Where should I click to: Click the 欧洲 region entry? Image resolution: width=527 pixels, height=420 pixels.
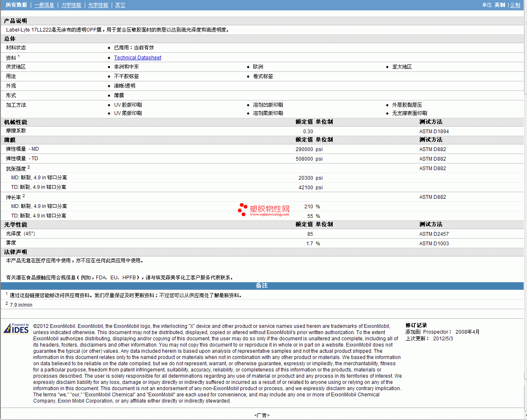(x=258, y=67)
